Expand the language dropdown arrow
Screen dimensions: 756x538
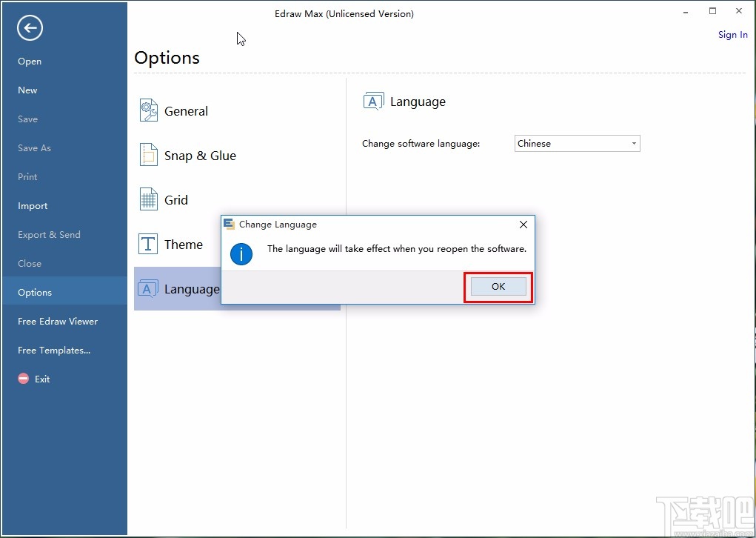pyautogui.click(x=634, y=143)
